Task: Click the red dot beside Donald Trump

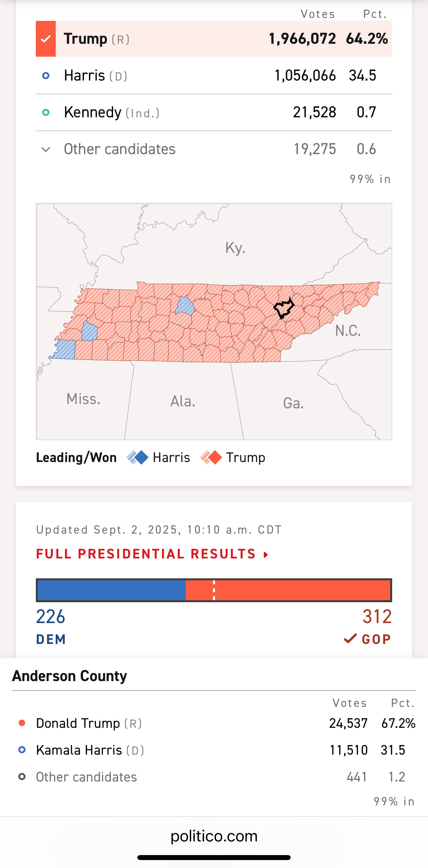Action: [22, 723]
